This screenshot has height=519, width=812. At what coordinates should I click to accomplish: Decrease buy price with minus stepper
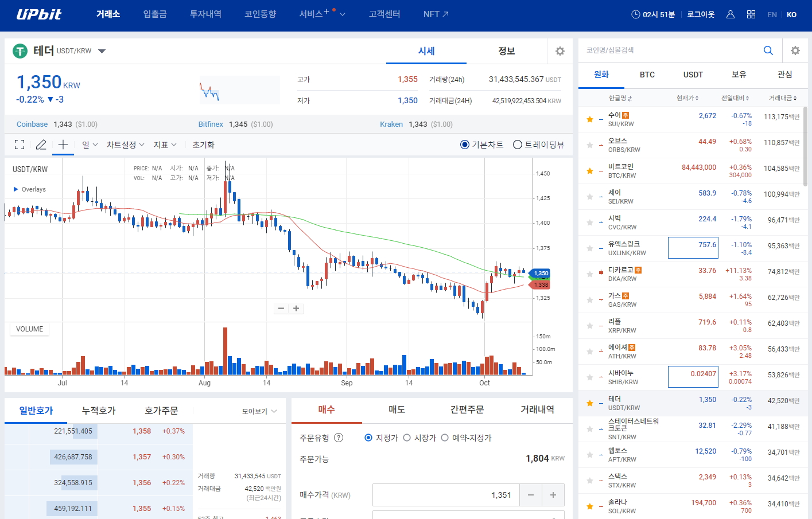point(531,495)
